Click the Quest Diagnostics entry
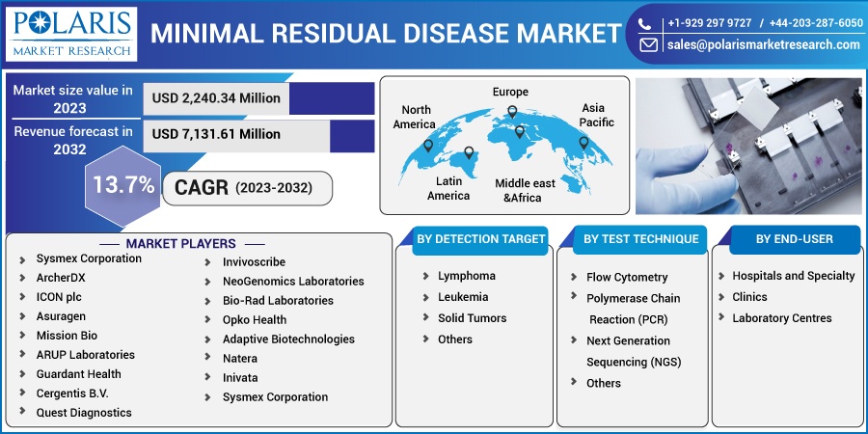Screen dimensions: 868x434 (84, 413)
